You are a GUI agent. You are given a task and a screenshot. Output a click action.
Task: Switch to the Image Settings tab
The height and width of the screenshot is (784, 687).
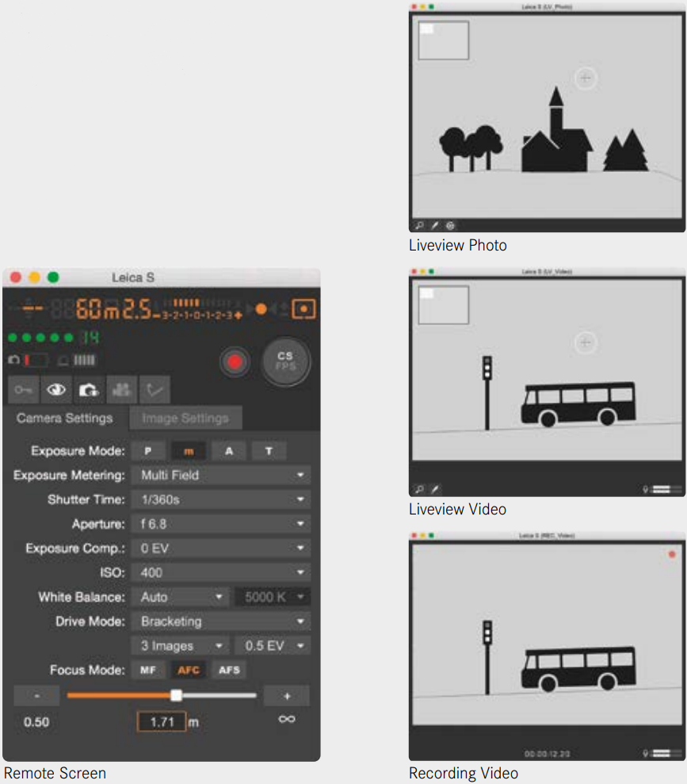185,418
